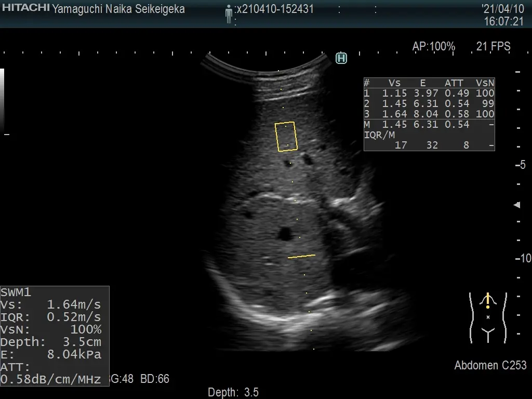Select measurement row 1 in results table
The image size is (532, 399).
click(429, 94)
